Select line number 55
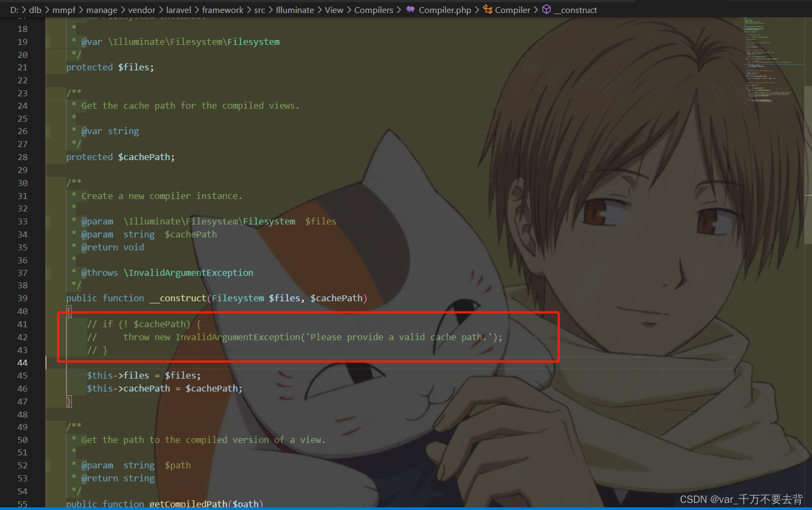This screenshot has width=812, height=510. [x=22, y=504]
